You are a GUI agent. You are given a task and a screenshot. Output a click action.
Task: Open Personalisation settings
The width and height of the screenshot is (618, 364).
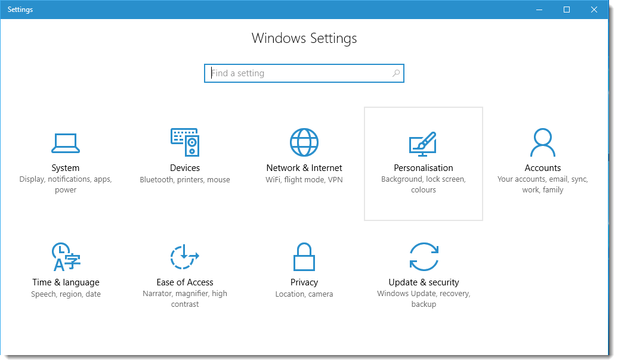pyautogui.click(x=424, y=155)
